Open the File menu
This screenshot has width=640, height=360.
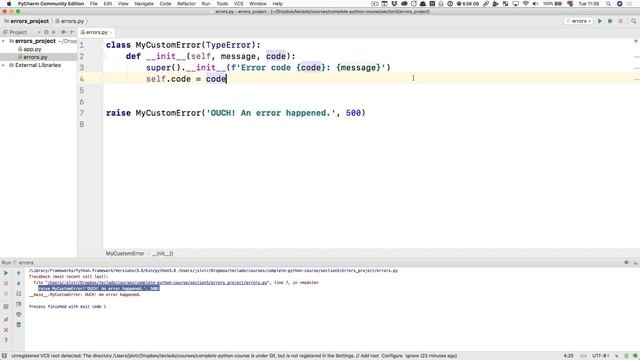click(93, 4)
